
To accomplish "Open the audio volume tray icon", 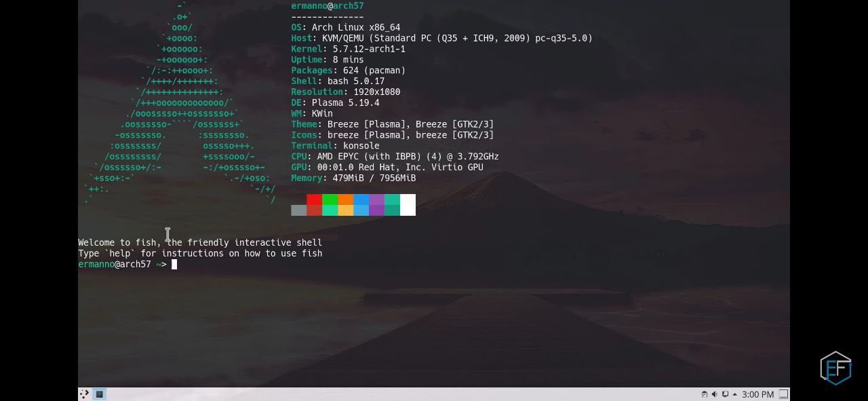I will (715, 394).
